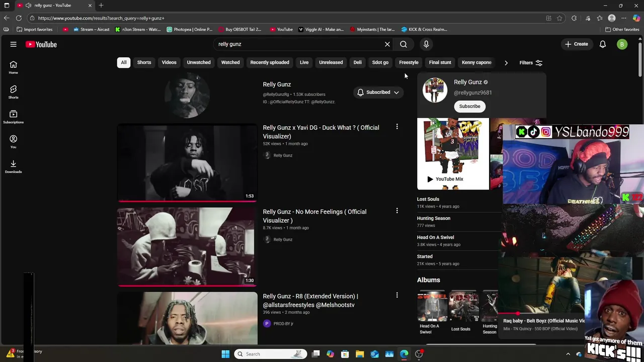
Task: Open Shorts in the sidebar
Action: tap(14, 92)
